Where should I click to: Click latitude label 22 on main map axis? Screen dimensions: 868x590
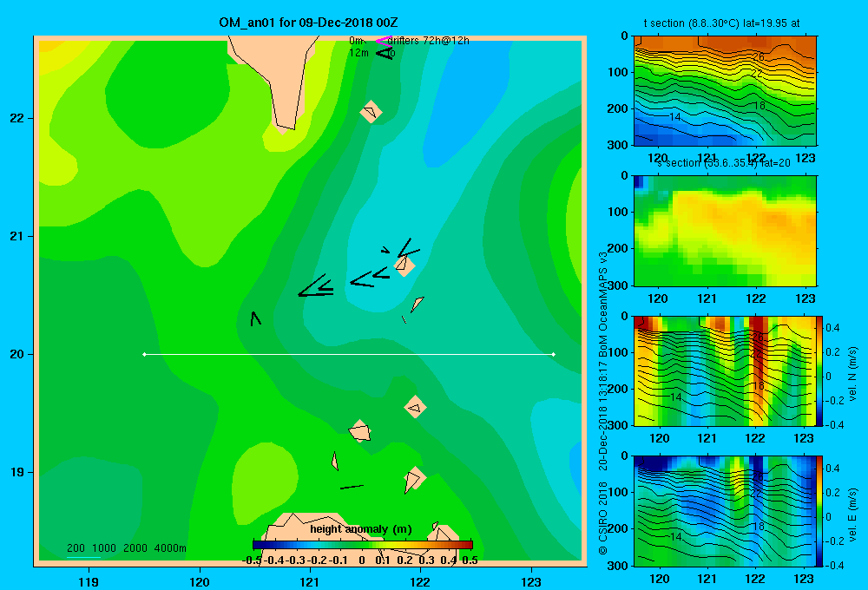[16, 119]
